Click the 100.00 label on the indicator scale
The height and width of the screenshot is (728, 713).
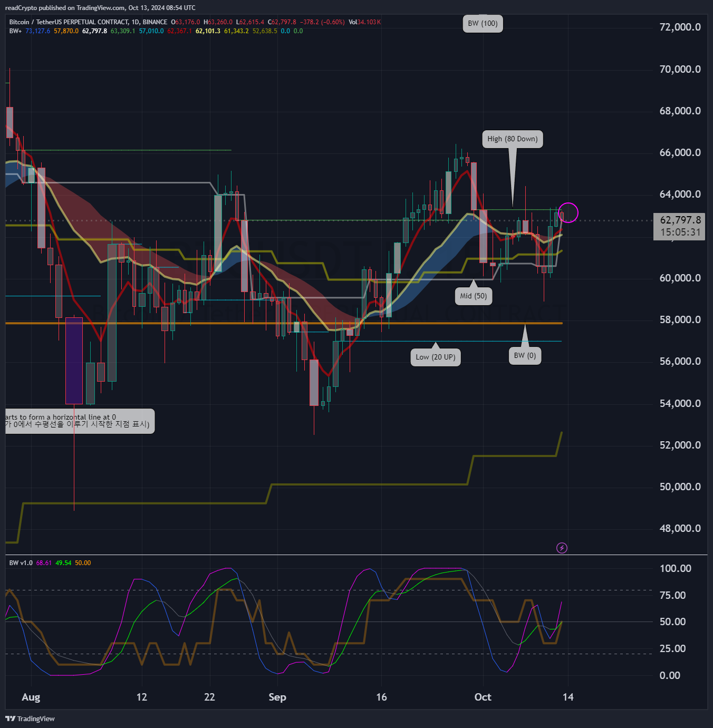[676, 568]
